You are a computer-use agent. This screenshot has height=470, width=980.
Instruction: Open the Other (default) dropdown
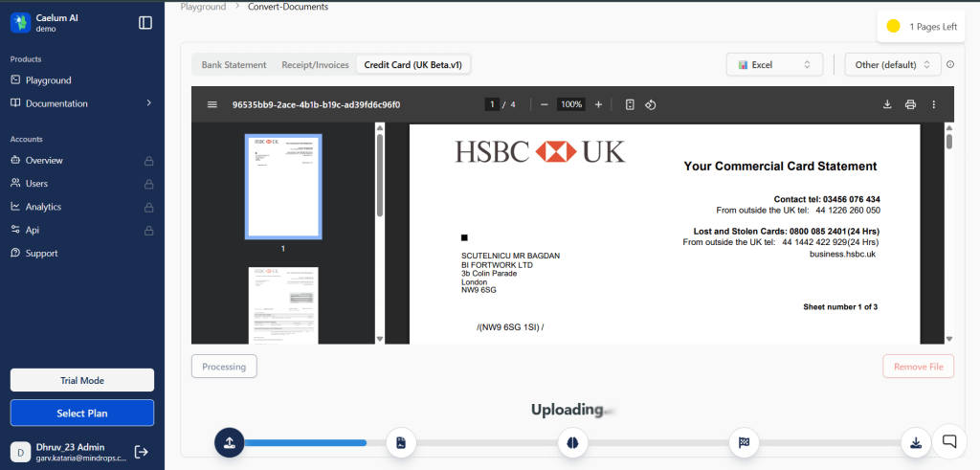tap(893, 64)
